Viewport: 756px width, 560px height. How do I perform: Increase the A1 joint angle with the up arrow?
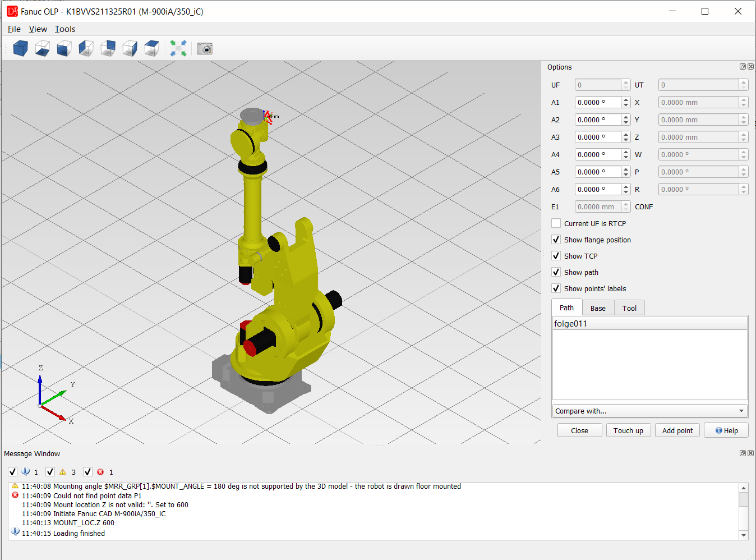(x=626, y=99)
